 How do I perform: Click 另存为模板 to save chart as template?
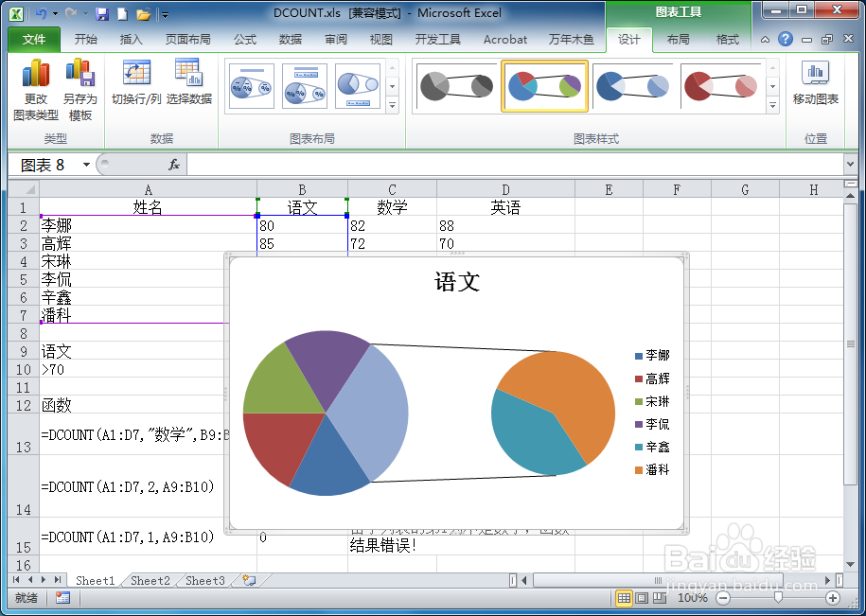click(x=80, y=90)
